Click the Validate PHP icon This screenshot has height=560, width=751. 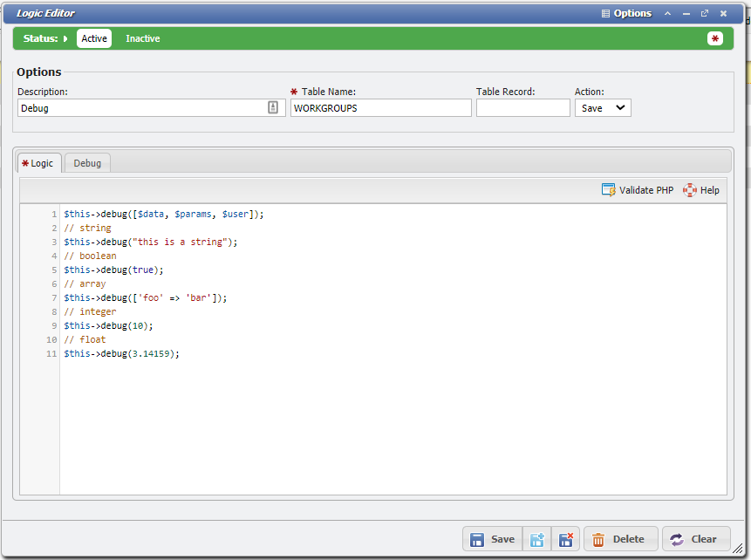(609, 190)
